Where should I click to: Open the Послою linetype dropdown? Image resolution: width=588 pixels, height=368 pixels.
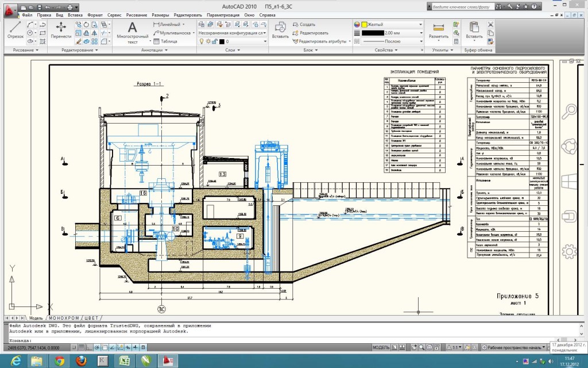[392, 41]
